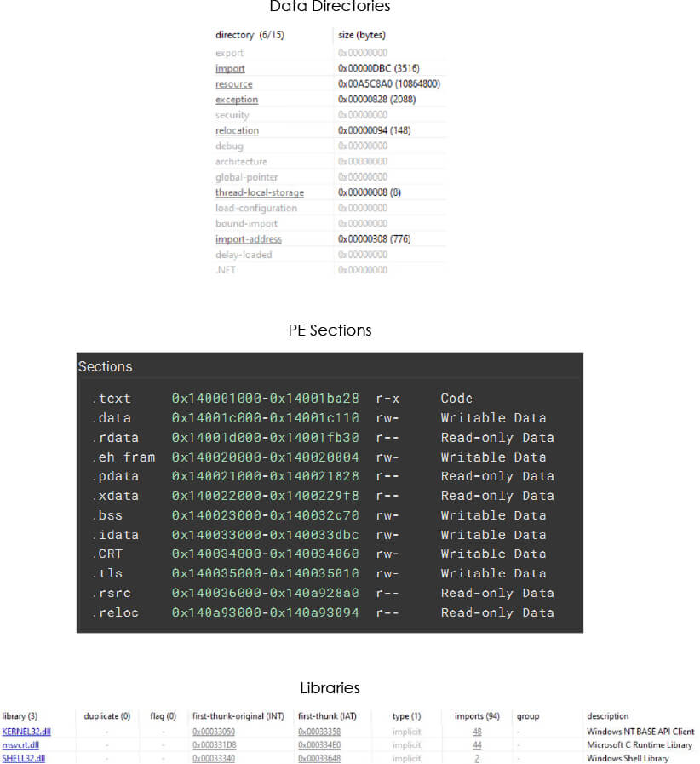Click the first-thunk-original (INT) column header

coord(238,716)
